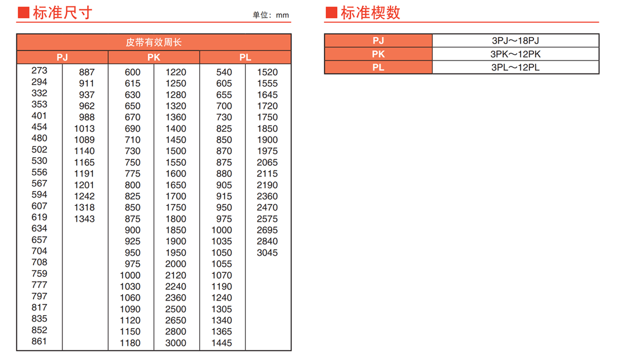Click the PJ length value 861
This screenshot has height=364, width=624.
pos(39,341)
